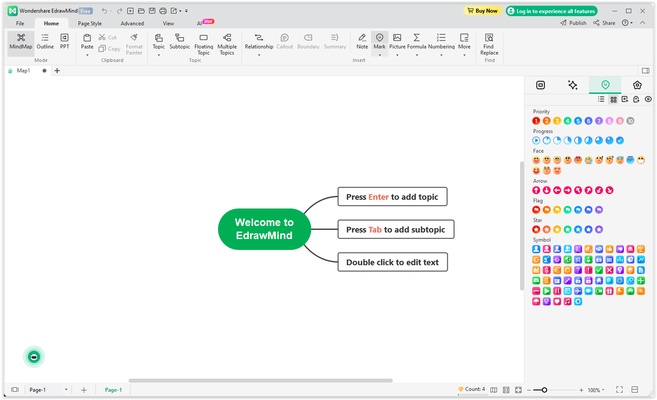This screenshot has height=400, width=657.
Task: Add a new document tab
Action: (x=57, y=71)
